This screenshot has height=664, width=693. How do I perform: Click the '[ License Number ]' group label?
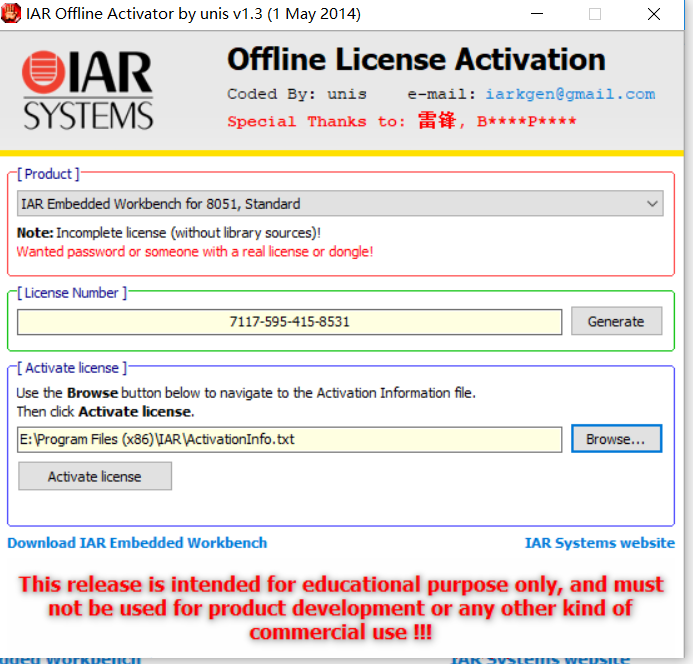72,293
